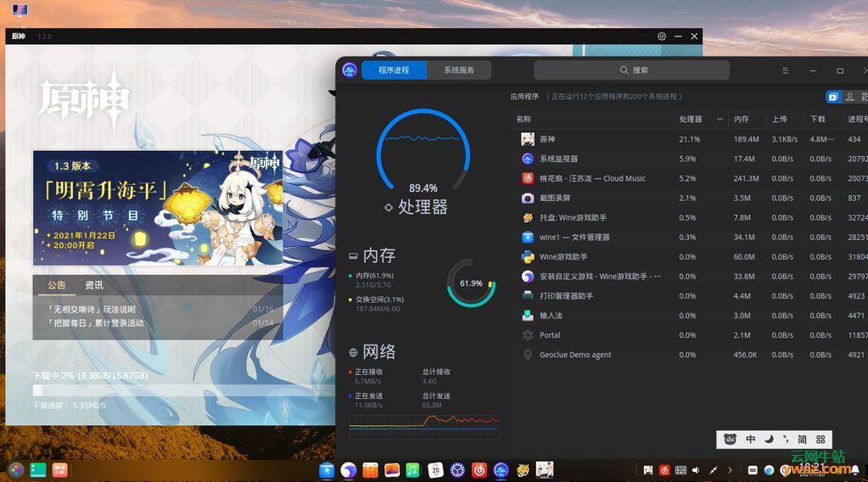Open NetEase Cloud Music in dock
The height and width of the screenshot is (482, 868).
tap(479, 470)
